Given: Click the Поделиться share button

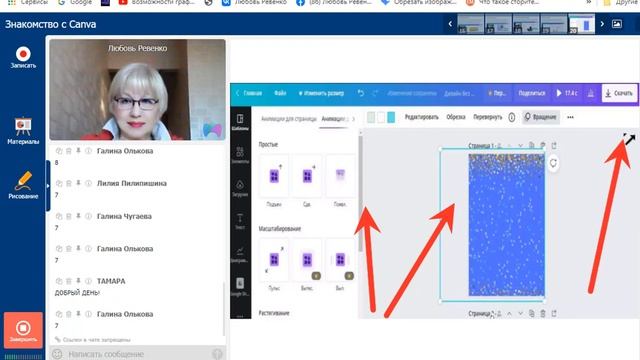Looking at the screenshot, I should click(x=532, y=93).
